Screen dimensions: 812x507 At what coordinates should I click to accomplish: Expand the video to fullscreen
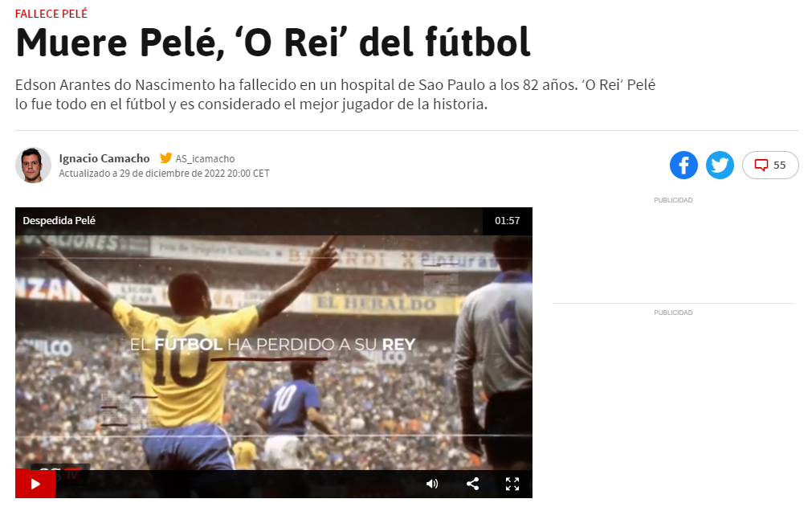click(x=512, y=484)
